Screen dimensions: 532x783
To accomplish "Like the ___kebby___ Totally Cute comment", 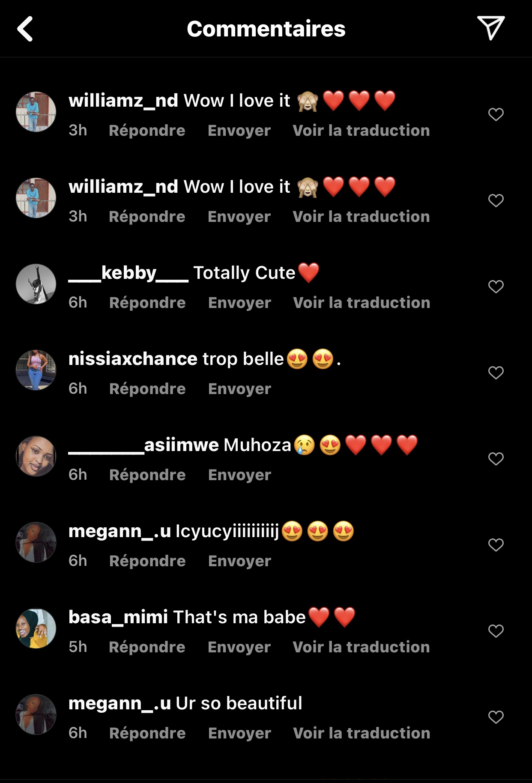I will [496, 287].
